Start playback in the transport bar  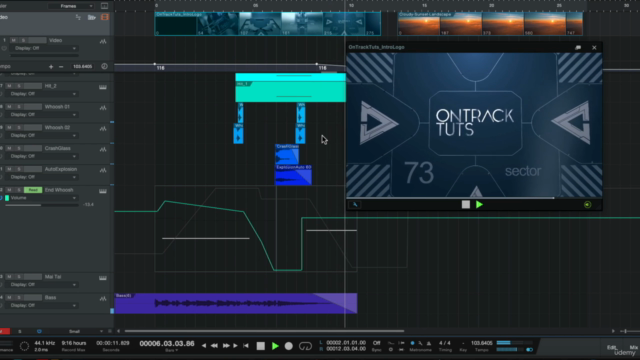[x=275, y=346]
